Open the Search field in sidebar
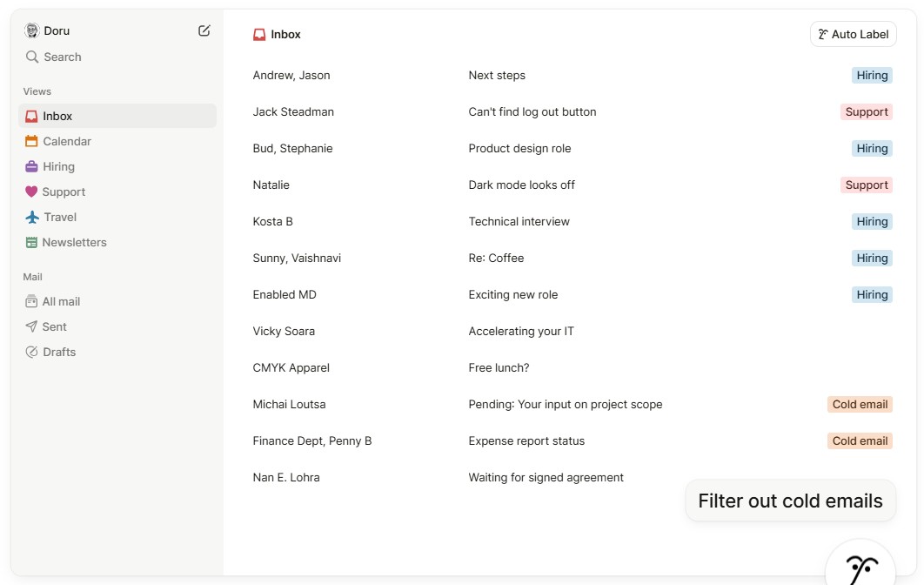The image size is (924, 585). (x=62, y=57)
